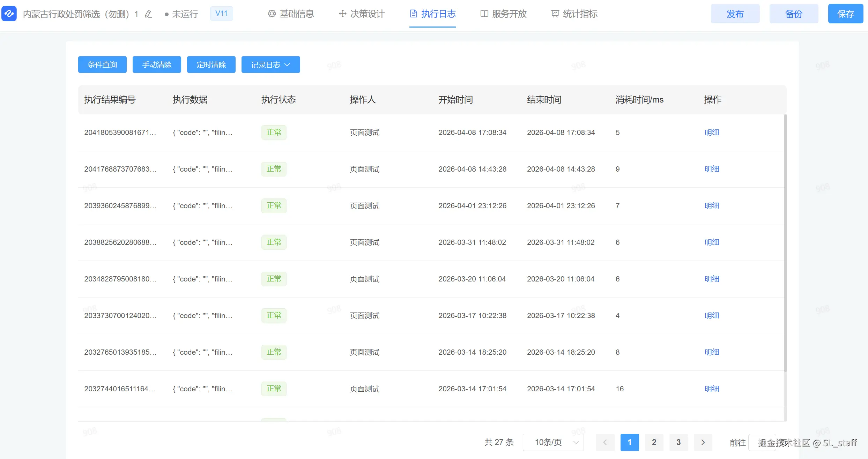This screenshot has height=459, width=868.
Task: Go to next page arrow
Action: [703, 442]
